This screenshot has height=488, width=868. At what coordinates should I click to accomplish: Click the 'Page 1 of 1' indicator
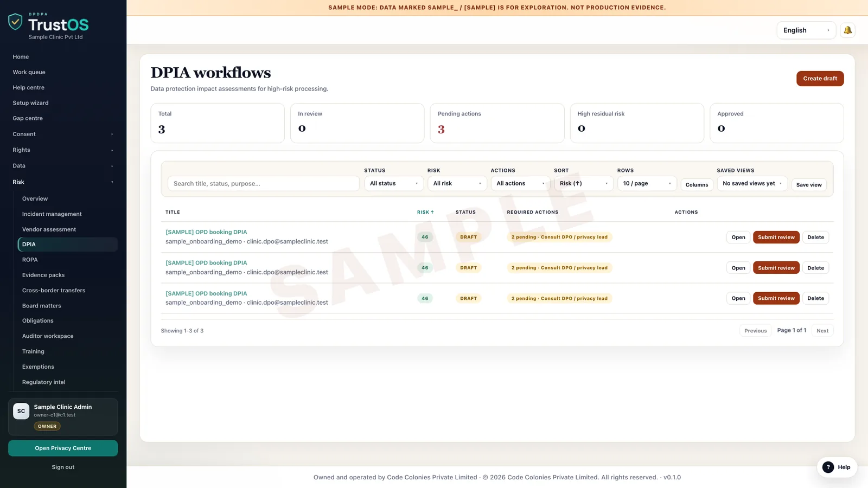(792, 330)
